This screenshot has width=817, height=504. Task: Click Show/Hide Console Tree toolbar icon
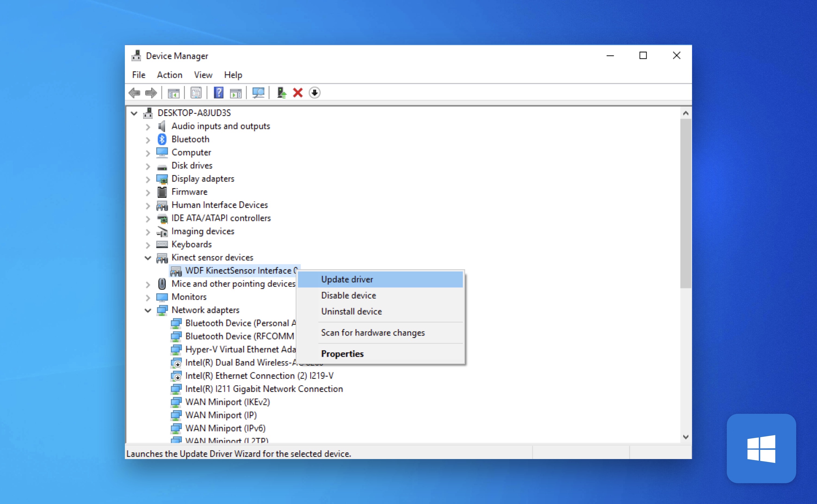point(173,93)
